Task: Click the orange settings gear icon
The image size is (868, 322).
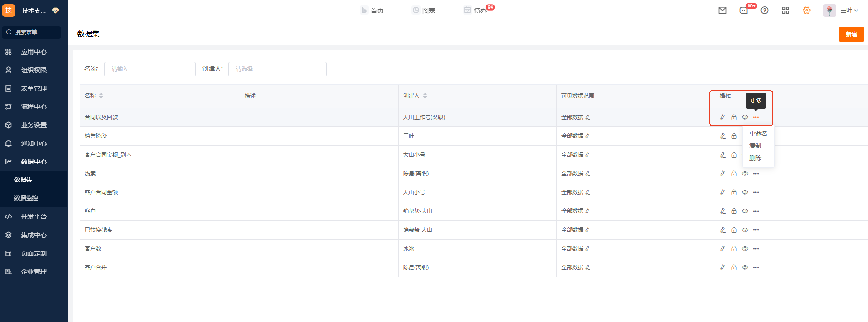Action: point(807,11)
